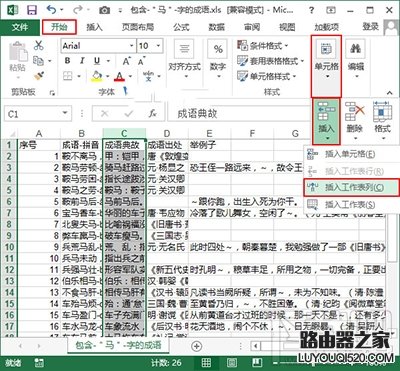This screenshot has height=371, width=400.
Task: Expand the Name Box dropdown arrow
Action: point(65,114)
